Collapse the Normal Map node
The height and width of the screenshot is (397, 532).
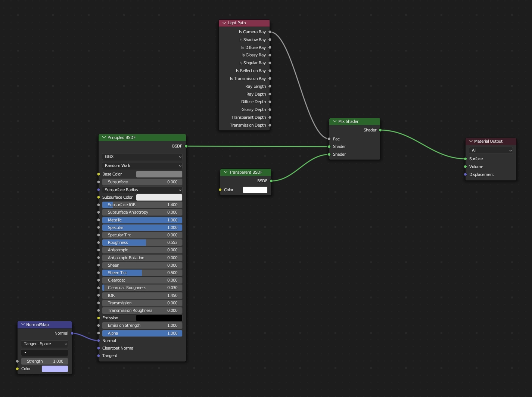point(23,325)
